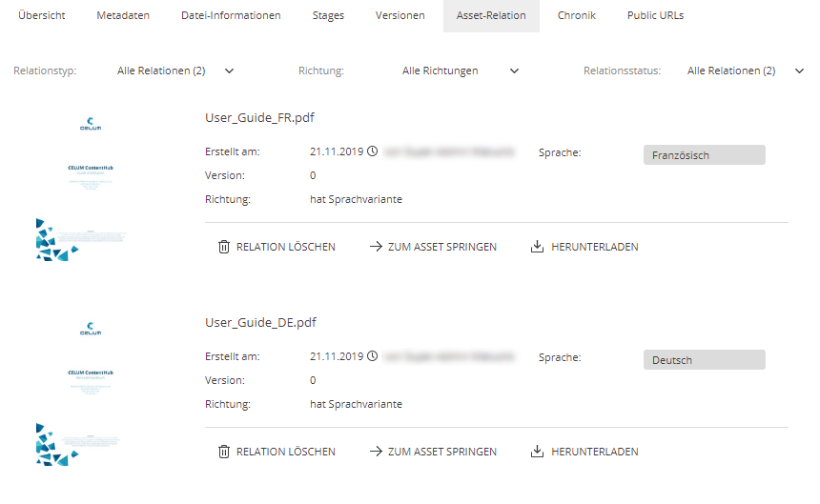The image size is (820, 504).
Task: Click clock icon beside User_Guide_FR creation date
Action: tap(373, 151)
